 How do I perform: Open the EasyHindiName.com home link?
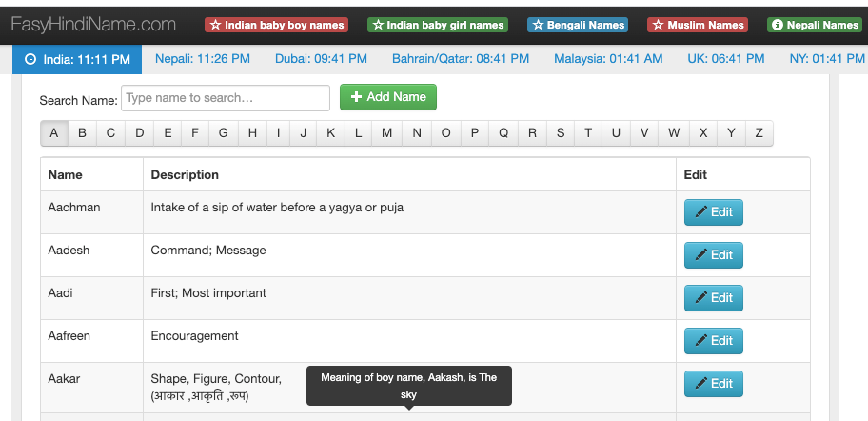point(93,25)
